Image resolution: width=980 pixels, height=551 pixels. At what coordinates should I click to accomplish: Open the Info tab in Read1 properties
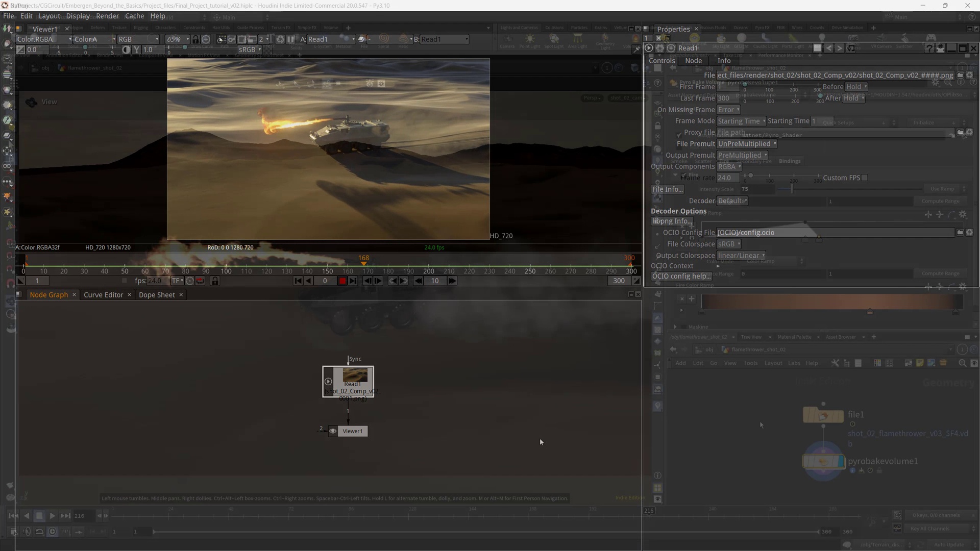[x=724, y=61]
